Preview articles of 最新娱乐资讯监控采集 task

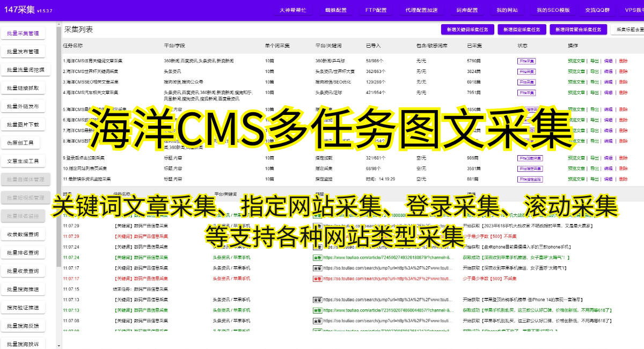[576, 179]
